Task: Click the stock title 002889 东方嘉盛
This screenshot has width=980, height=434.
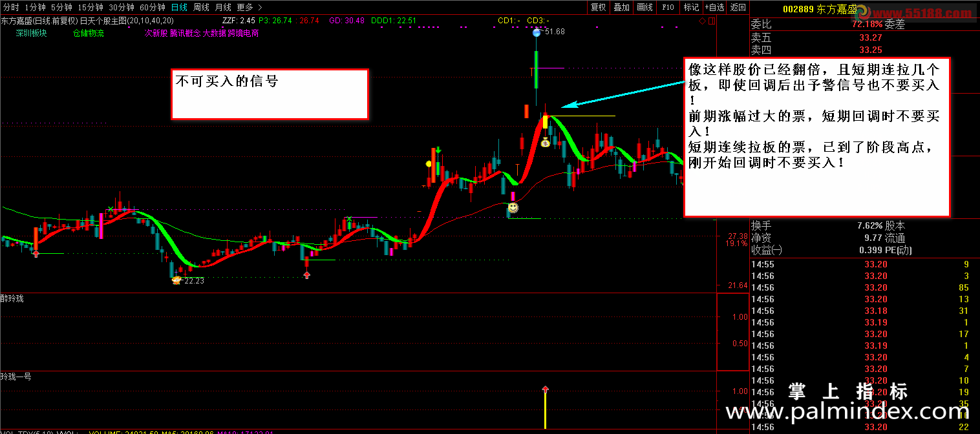Action: pyautogui.click(x=819, y=9)
